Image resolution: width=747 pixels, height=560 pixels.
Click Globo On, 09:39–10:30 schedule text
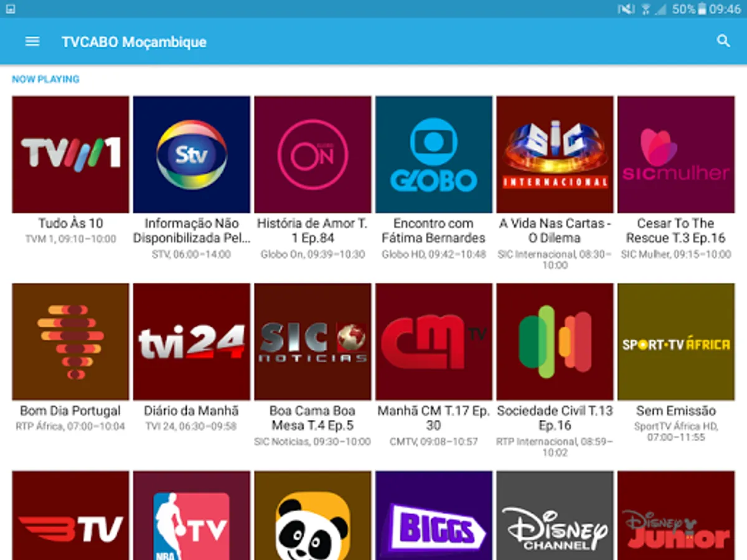pos(312,254)
